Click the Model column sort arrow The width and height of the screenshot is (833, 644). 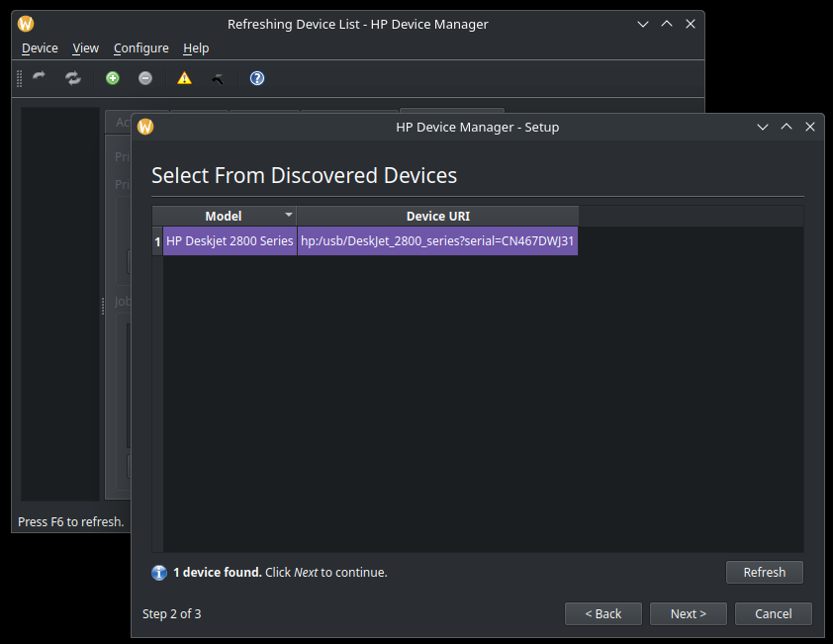click(x=289, y=215)
